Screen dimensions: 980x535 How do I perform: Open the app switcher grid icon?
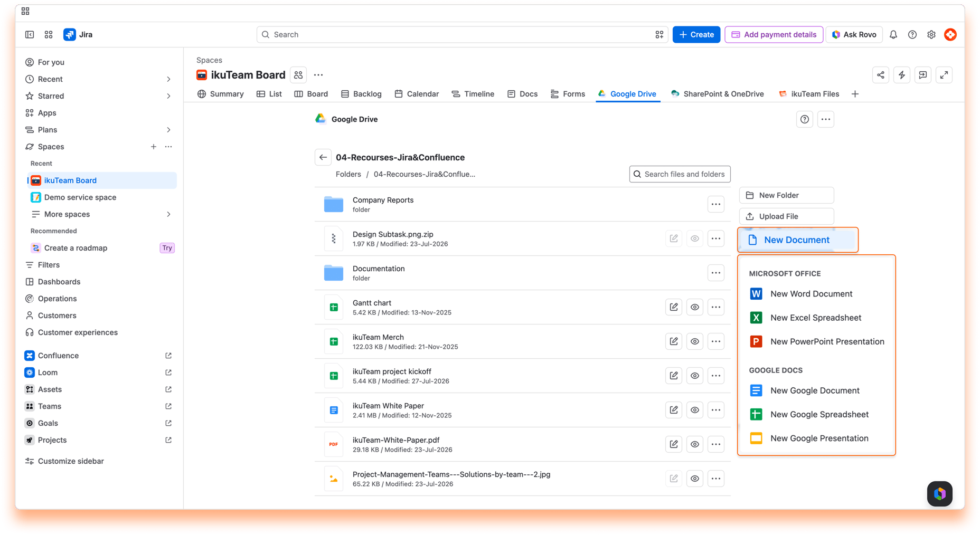(x=49, y=35)
